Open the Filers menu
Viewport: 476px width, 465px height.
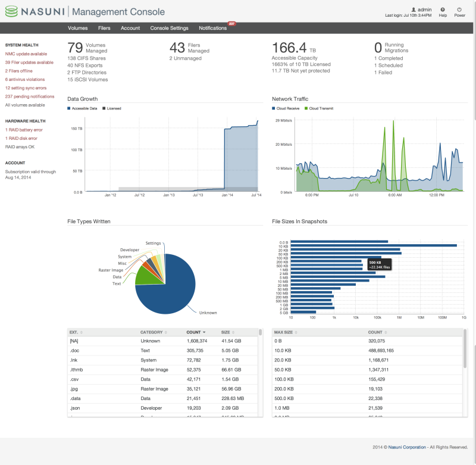click(104, 28)
